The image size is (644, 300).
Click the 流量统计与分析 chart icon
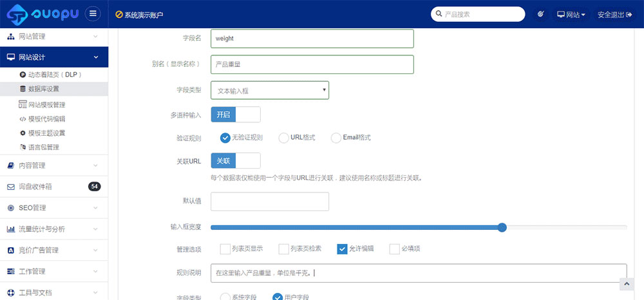click(x=11, y=229)
